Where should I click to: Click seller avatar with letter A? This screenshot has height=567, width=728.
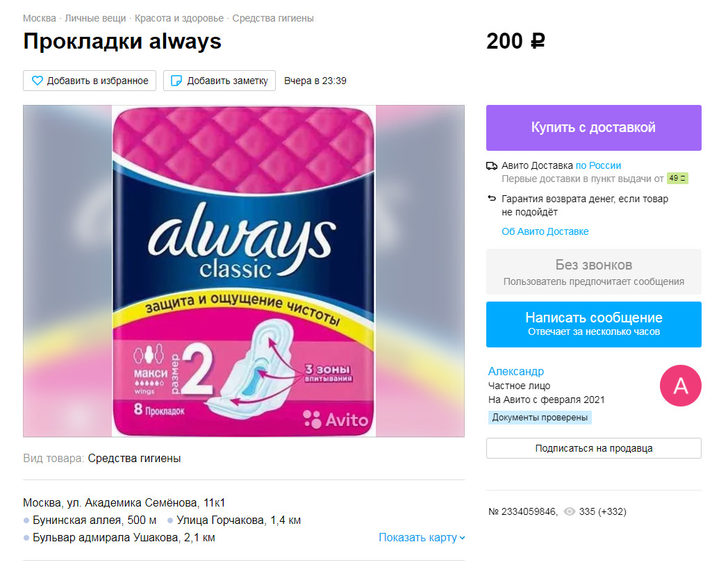[680, 386]
